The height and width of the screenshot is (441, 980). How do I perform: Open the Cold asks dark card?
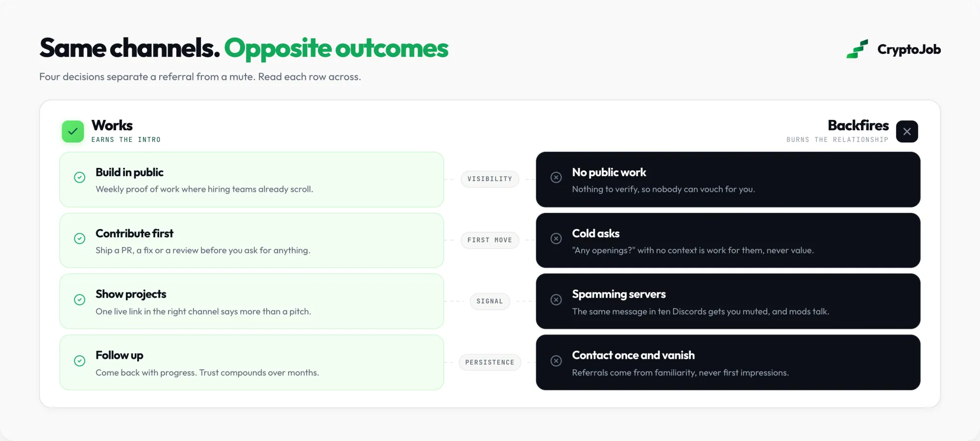tap(728, 240)
